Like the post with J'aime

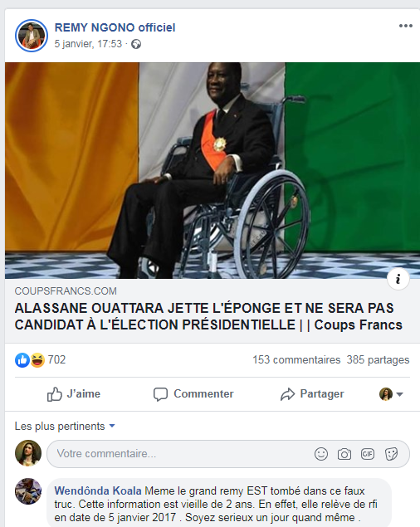74,394
